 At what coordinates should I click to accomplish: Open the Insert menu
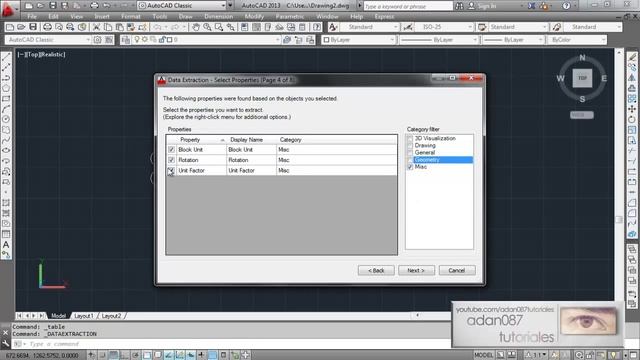coord(102,17)
